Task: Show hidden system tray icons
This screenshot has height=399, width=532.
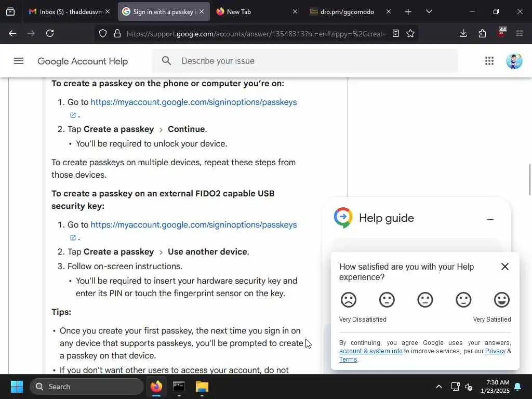Action: [x=438, y=387]
